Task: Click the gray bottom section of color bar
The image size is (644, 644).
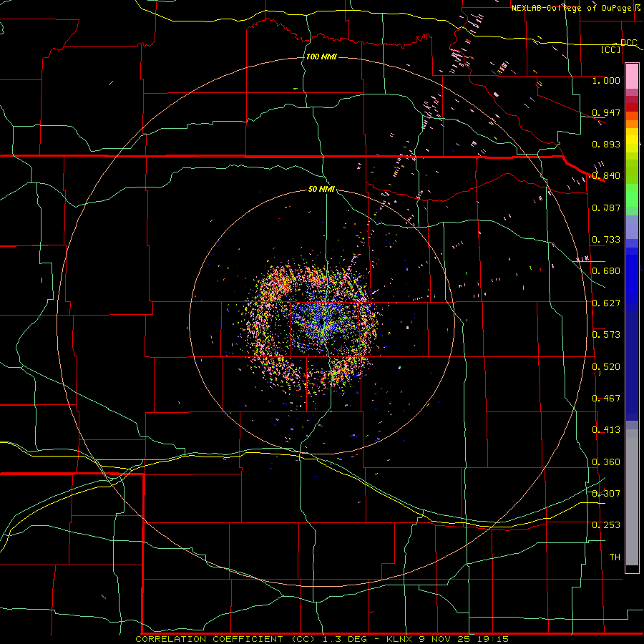Action: tap(632, 497)
